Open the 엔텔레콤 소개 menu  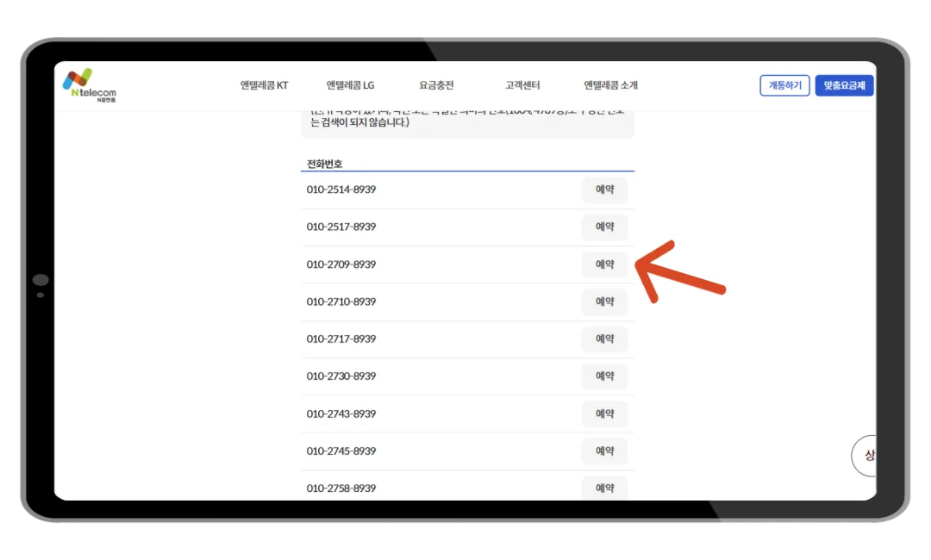[611, 85]
